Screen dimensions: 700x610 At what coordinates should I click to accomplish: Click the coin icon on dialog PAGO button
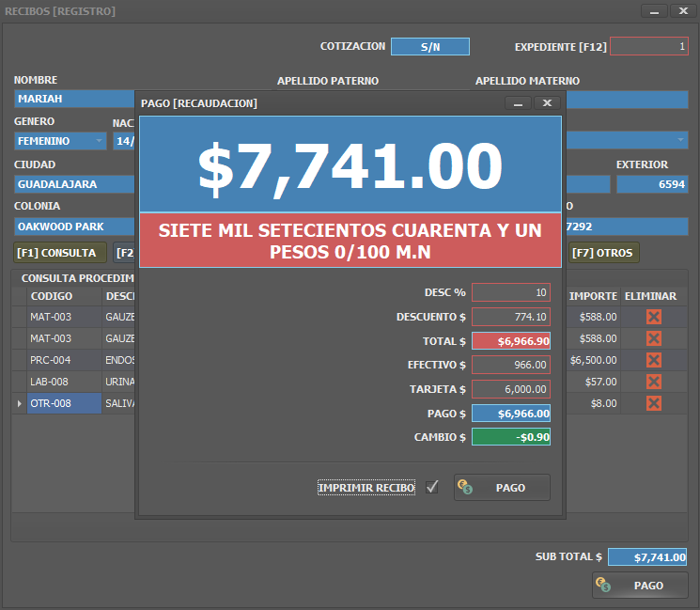point(465,488)
